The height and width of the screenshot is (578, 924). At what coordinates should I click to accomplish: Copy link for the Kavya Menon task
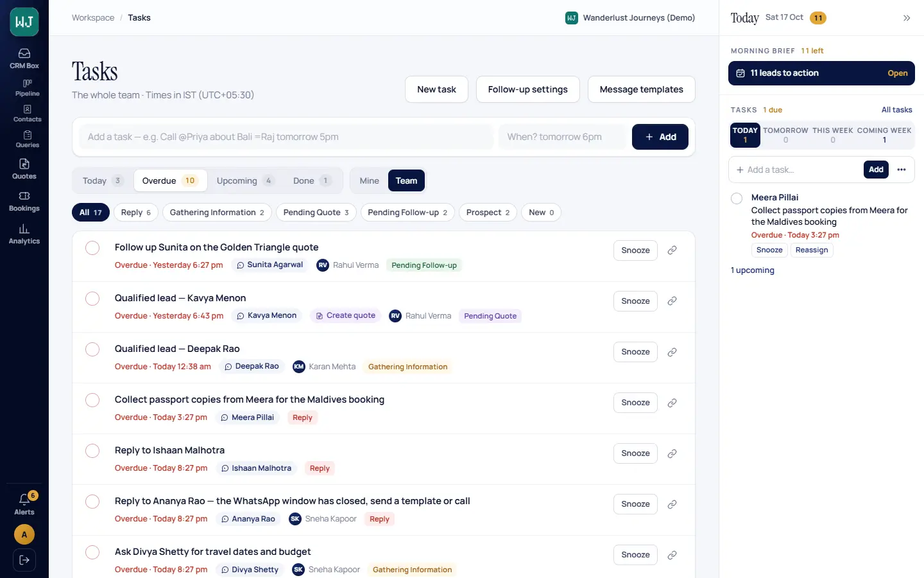click(672, 301)
